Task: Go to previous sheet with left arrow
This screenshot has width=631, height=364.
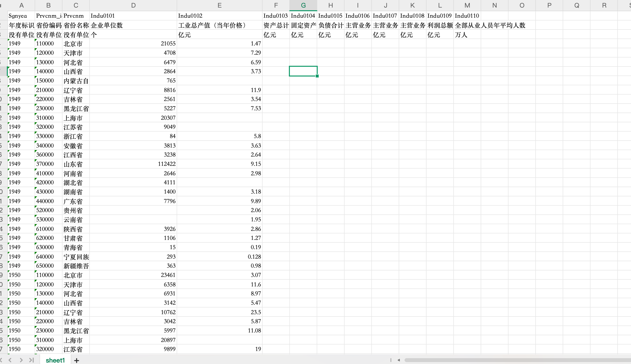Action: point(10,360)
